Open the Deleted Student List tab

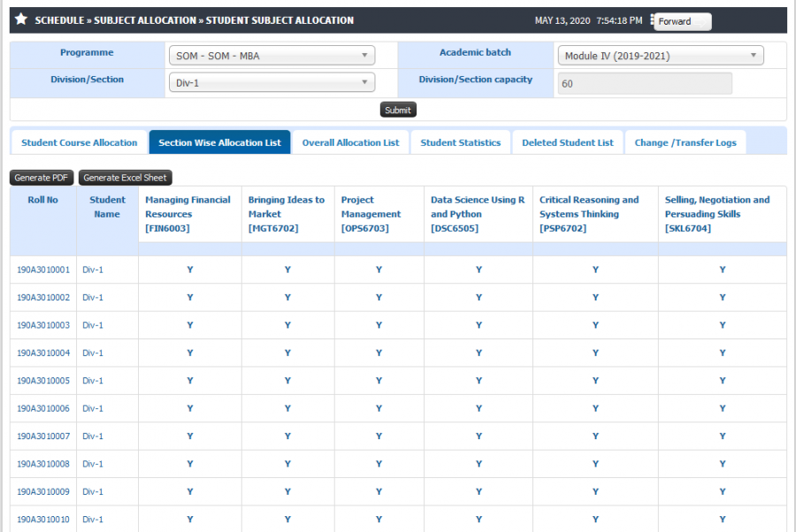coord(568,142)
